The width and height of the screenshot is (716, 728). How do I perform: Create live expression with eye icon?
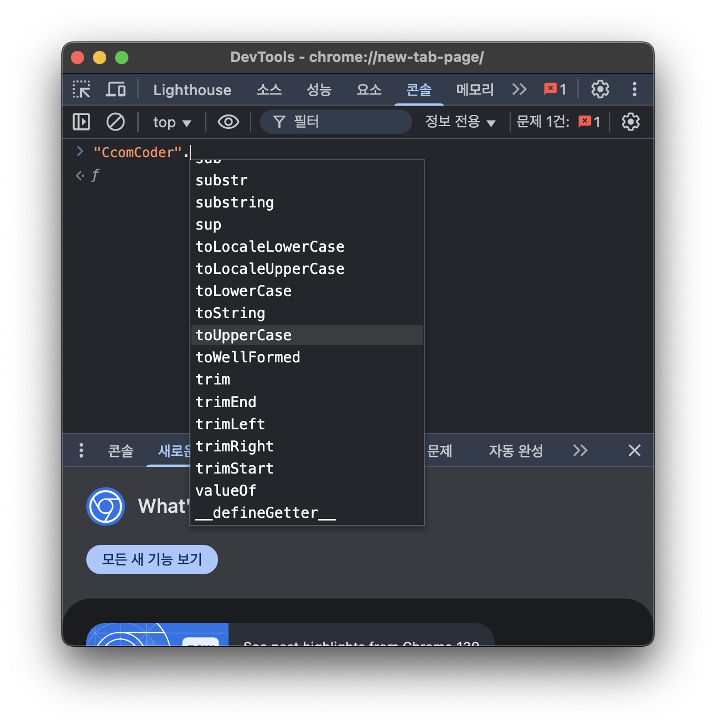pos(228,122)
